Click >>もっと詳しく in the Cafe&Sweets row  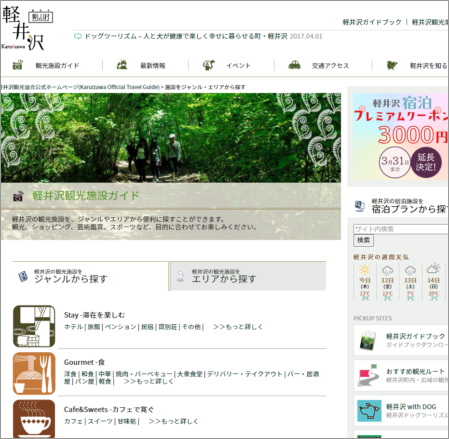[x=173, y=421]
